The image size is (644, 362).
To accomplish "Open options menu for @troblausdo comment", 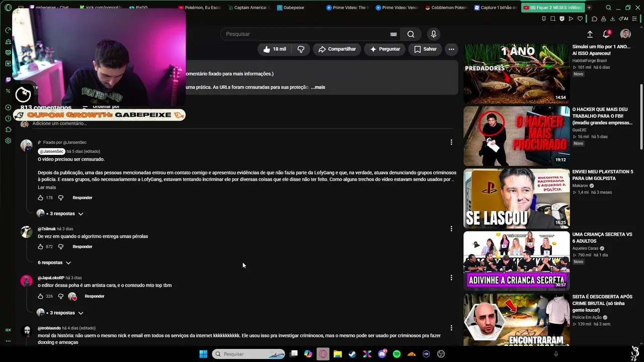I will pos(451,328).
